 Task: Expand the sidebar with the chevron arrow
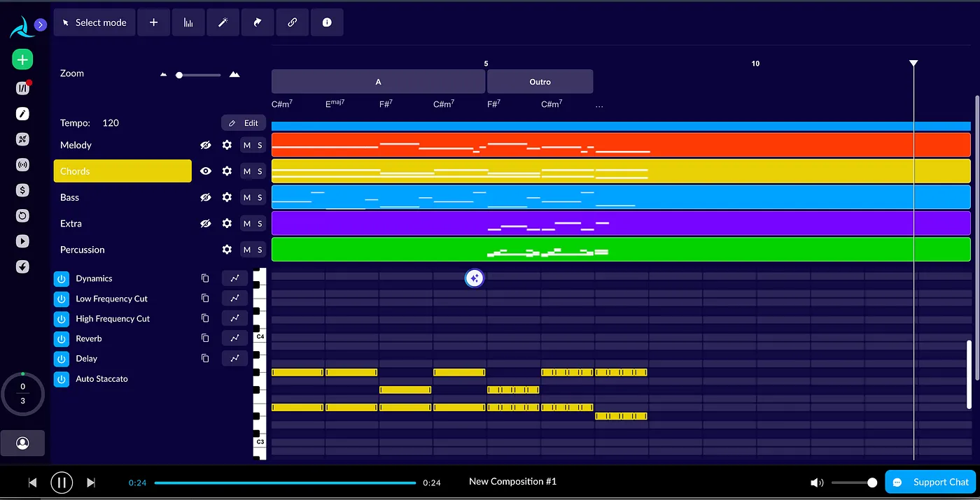(x=41, y=25)
